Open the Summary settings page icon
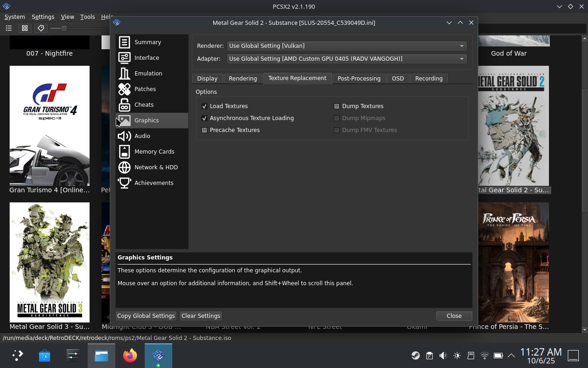 pos(124,42)
